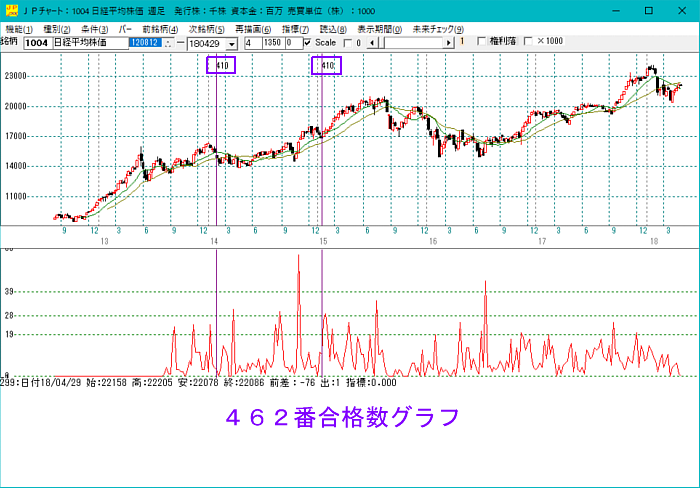Open the 表示期間(0) menu

pos(379,29)
